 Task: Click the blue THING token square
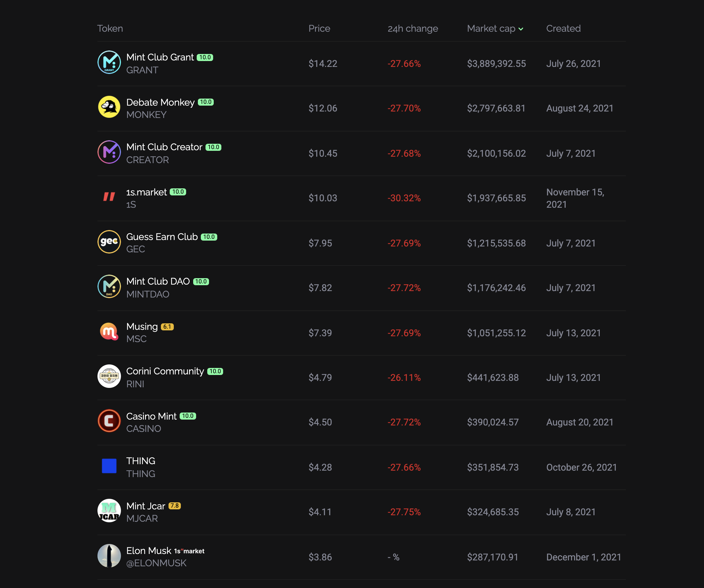[109, 466]
